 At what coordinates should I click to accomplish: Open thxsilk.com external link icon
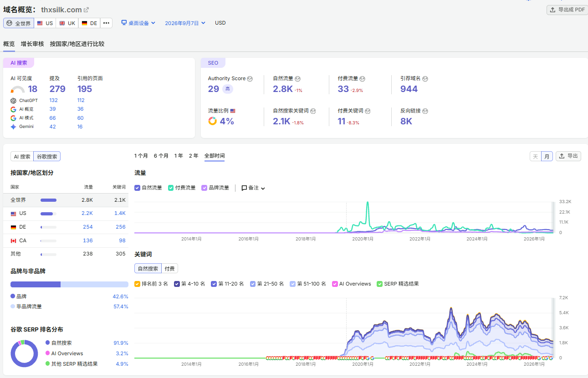(x=87, y=10)
